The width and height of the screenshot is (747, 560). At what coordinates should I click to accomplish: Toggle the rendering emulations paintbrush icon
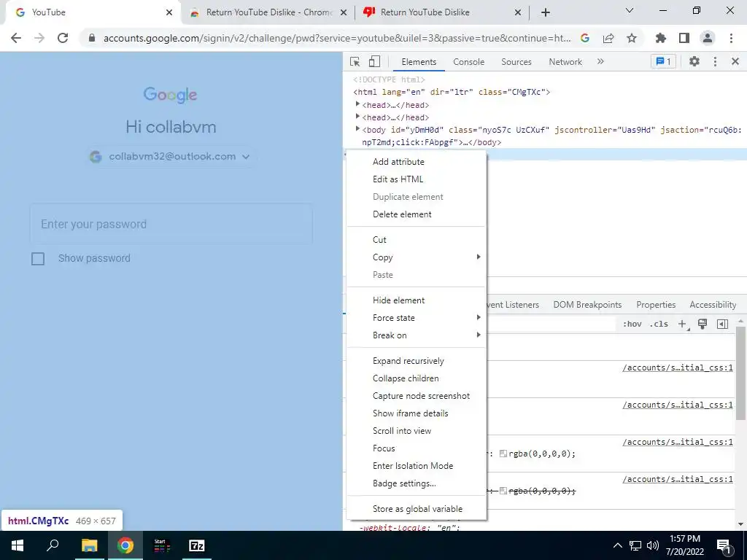click(703, 324)
